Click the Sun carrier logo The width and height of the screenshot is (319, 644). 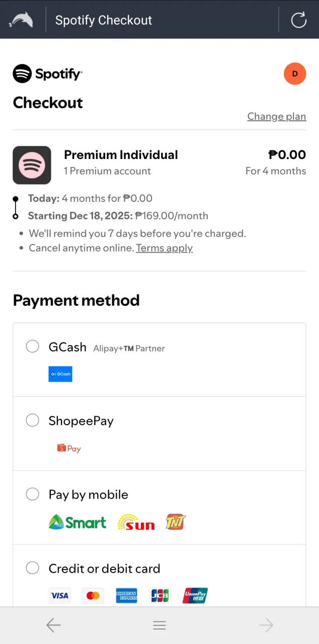pos(136,522)
